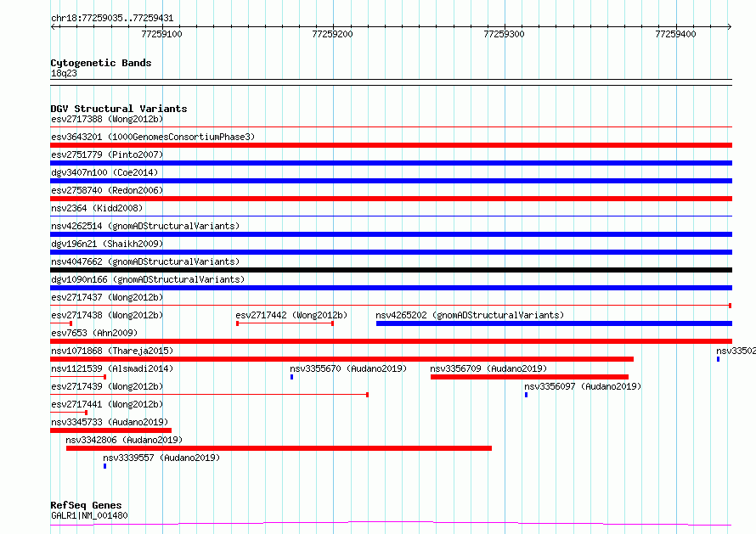Select the blue esv2751779 variant bar

[x=391, y=163]
